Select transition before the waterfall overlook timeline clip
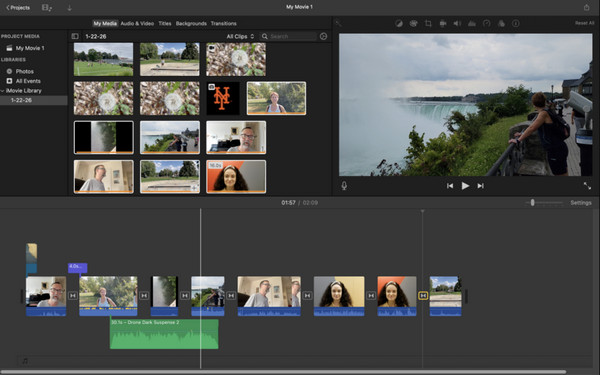This screenshot has width=600, height=375. pyautogui.click(x=184, y=295)
